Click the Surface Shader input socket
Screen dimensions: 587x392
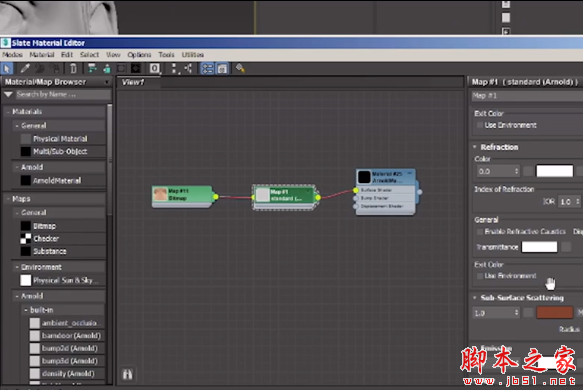[356, 191]
